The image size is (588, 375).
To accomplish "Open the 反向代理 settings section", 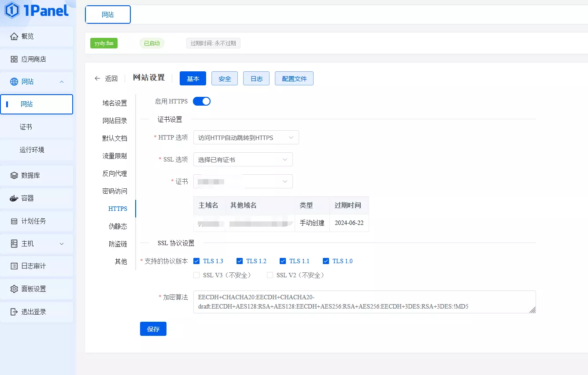I will coord(115,173).
